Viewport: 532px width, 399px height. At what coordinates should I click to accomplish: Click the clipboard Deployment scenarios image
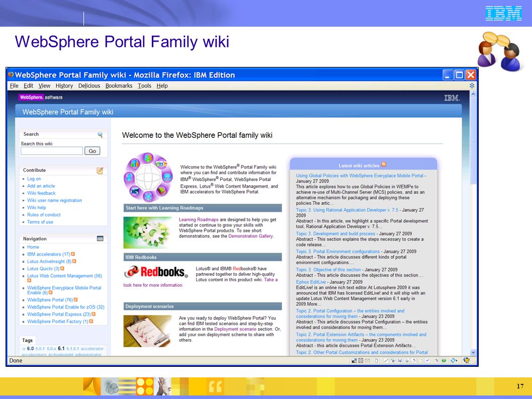coord(148,331)
